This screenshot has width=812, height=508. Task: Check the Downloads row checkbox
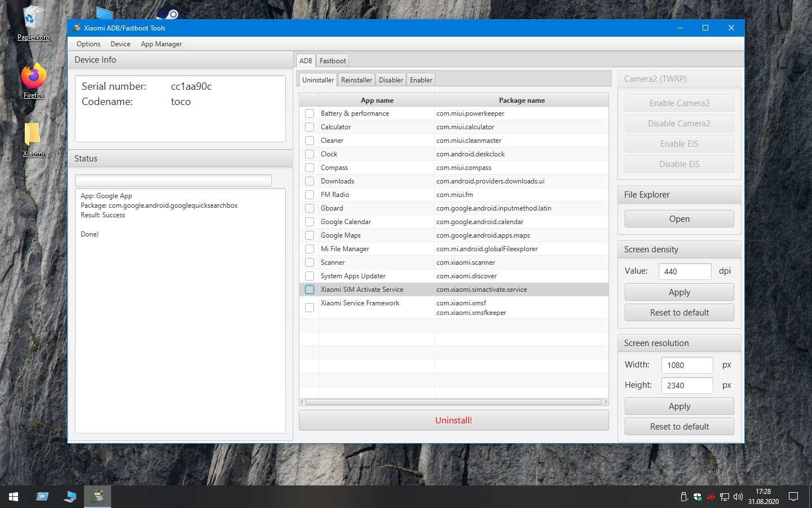point(310,181)
